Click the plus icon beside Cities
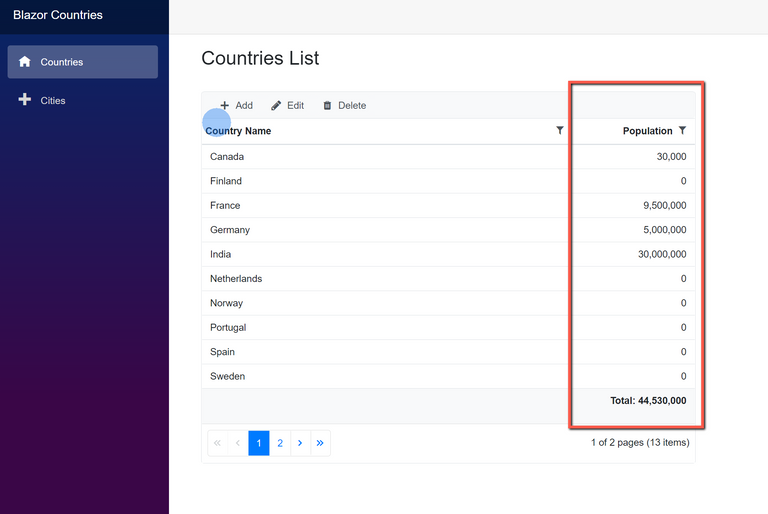This screenshot has width=768, height=514. tap(25, 100)
